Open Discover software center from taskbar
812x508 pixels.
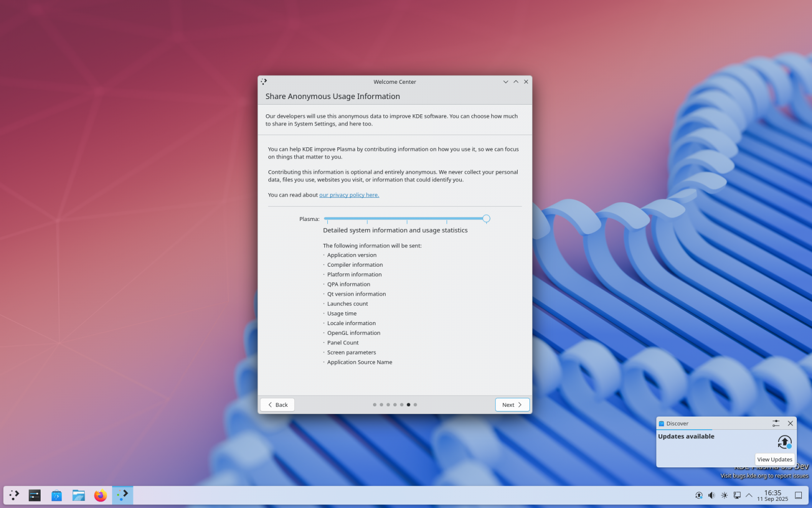click(56, 495)
